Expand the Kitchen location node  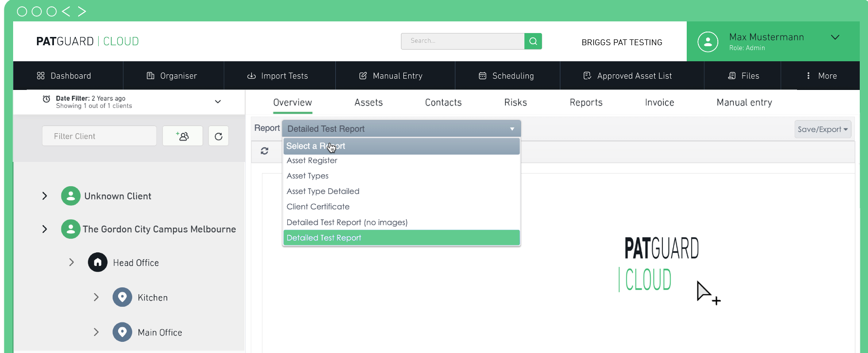click(x=96, y=297)
